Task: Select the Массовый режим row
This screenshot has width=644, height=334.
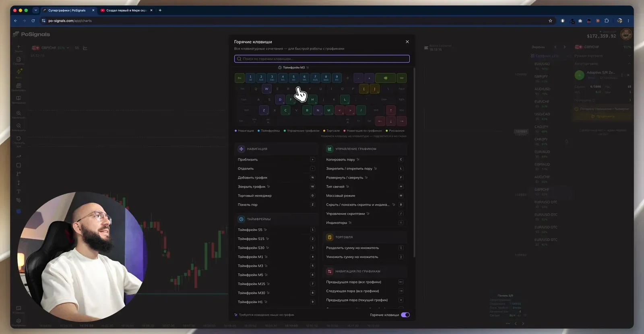Action: 365,196
